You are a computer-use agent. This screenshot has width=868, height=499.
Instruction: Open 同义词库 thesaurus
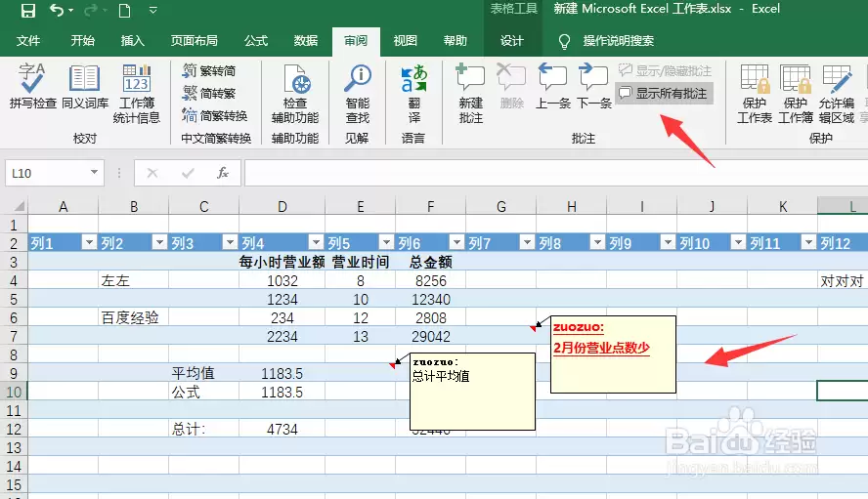coord(85,86)
